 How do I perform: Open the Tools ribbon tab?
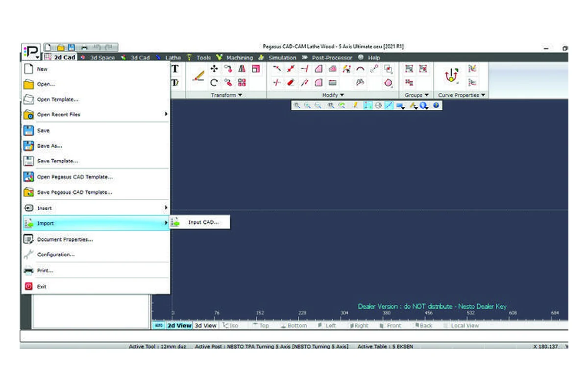click(x=200, y=58)
